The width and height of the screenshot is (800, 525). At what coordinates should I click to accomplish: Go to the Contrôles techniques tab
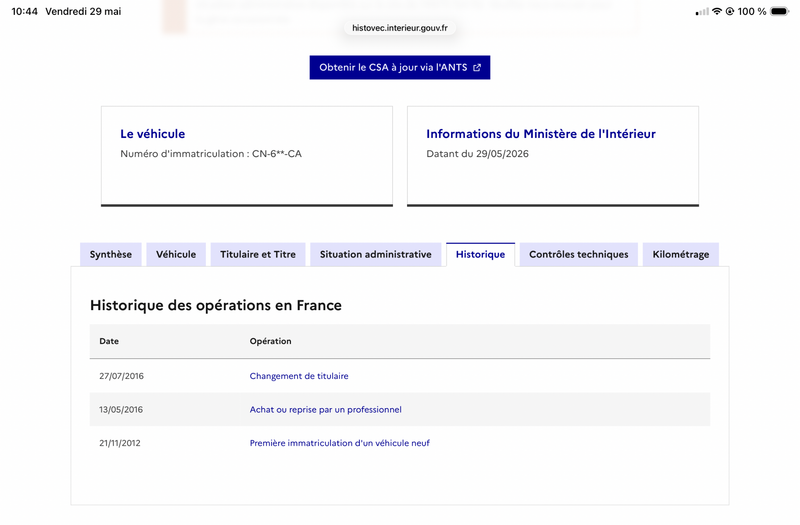pyautogui.click(x=579, y=254)
